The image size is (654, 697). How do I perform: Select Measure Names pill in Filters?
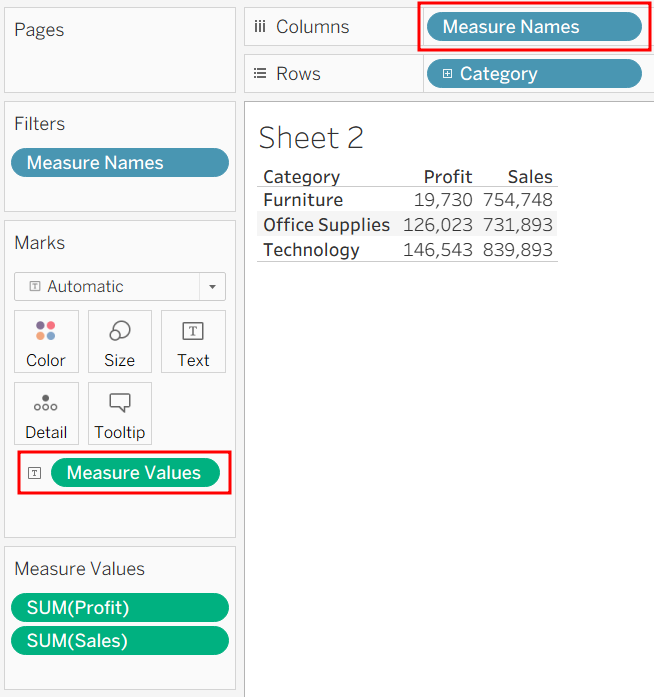(x=120, y=163)
